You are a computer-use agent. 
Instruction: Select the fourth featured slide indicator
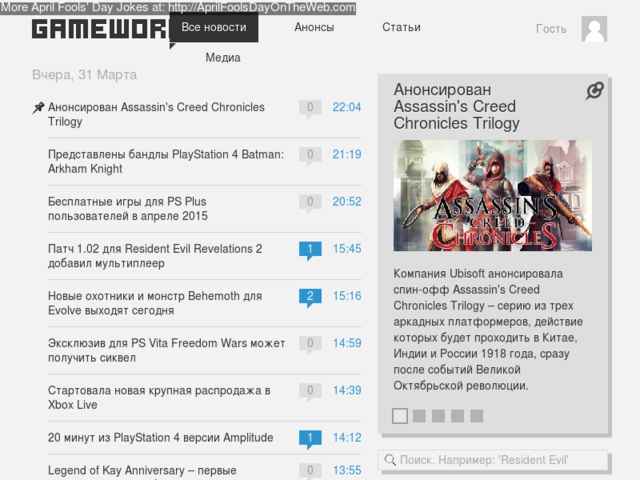pyautogui.click(x=458, y=416)
